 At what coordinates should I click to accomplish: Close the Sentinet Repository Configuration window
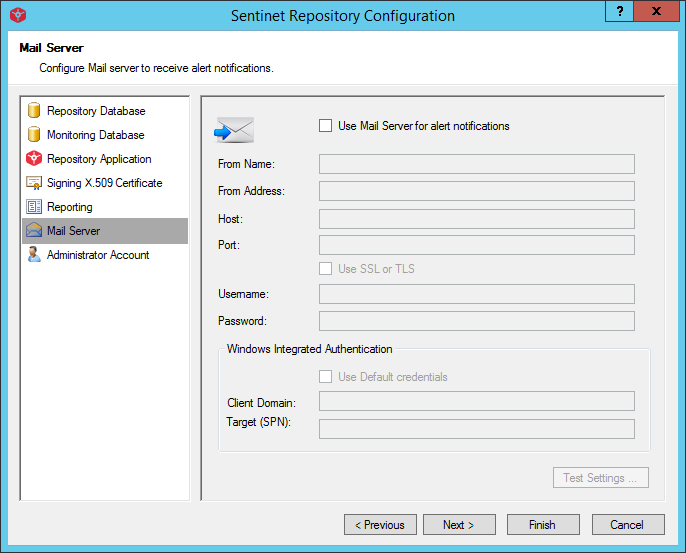[656, 11]
